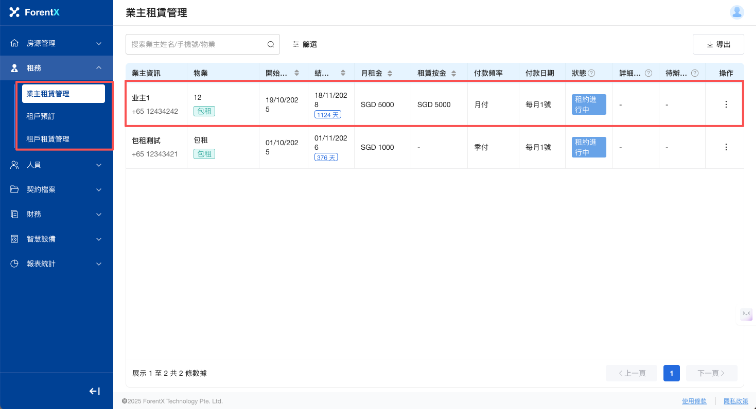Click the owner search input field
756x409 pixels.
195,44
